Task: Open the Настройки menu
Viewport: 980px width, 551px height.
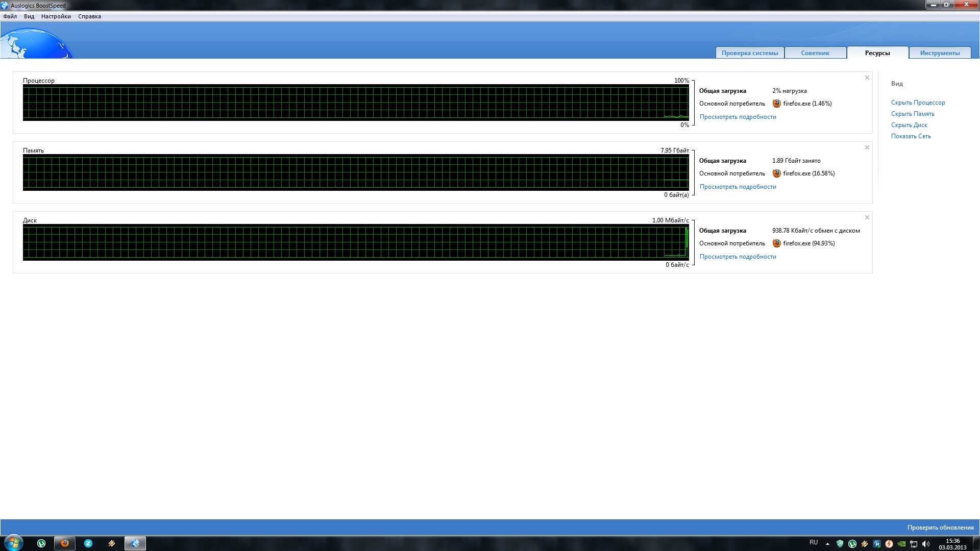Action: (56, 16)
